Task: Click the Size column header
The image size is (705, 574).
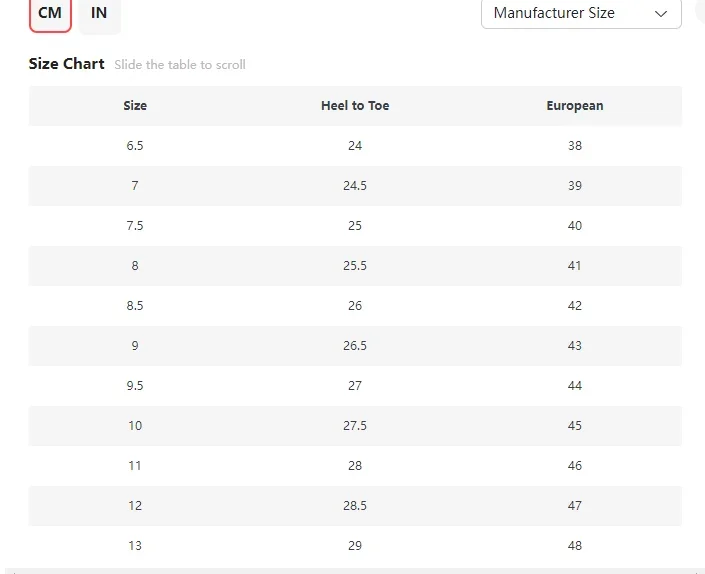Action: pos(135,105)
